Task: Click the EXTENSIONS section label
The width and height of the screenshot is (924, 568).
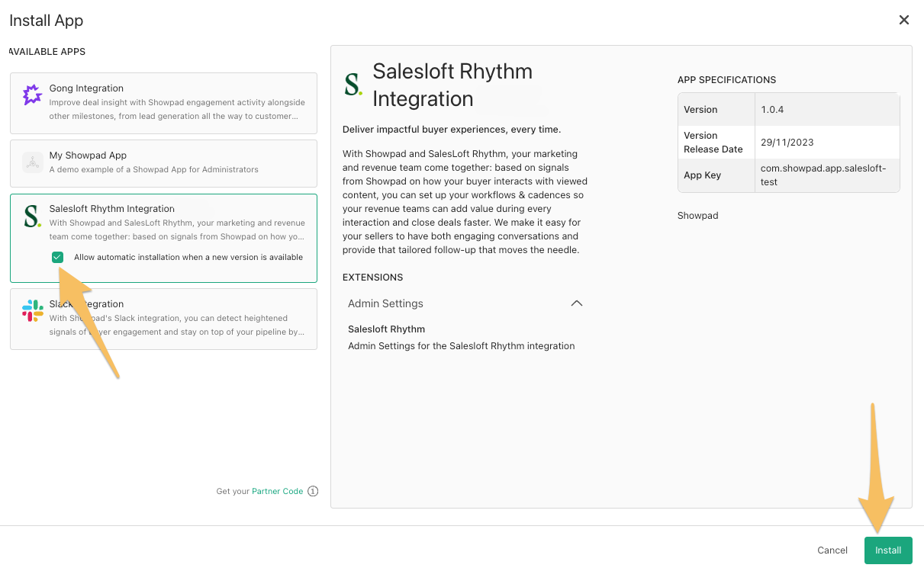Action: click(x=372, y=278)
